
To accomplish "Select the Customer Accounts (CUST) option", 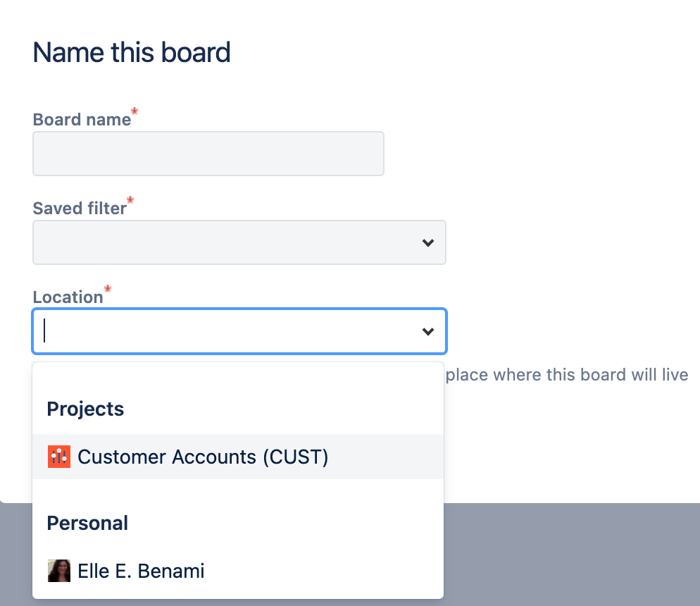I will coord(203,457).
